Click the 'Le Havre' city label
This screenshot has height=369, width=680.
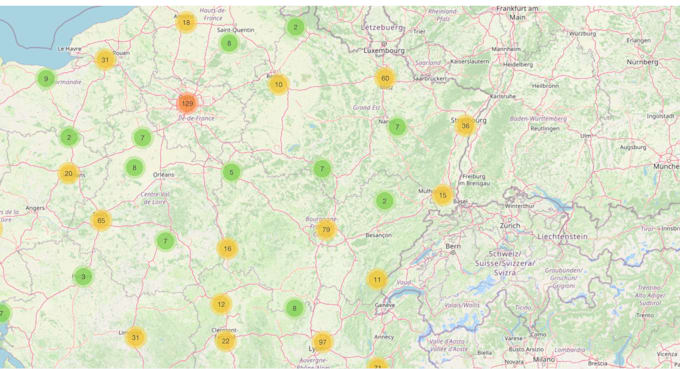coord(69,49)
